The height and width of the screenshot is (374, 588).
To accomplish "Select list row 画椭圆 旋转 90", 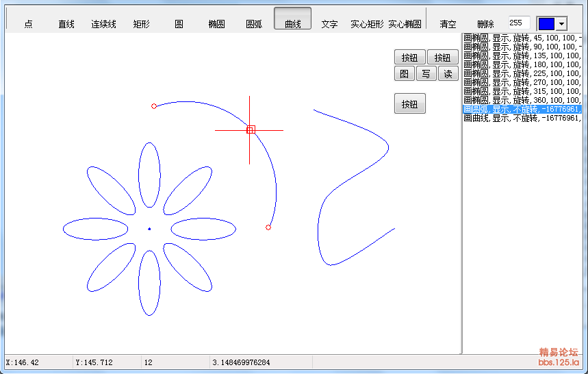I will click(522, 47).
